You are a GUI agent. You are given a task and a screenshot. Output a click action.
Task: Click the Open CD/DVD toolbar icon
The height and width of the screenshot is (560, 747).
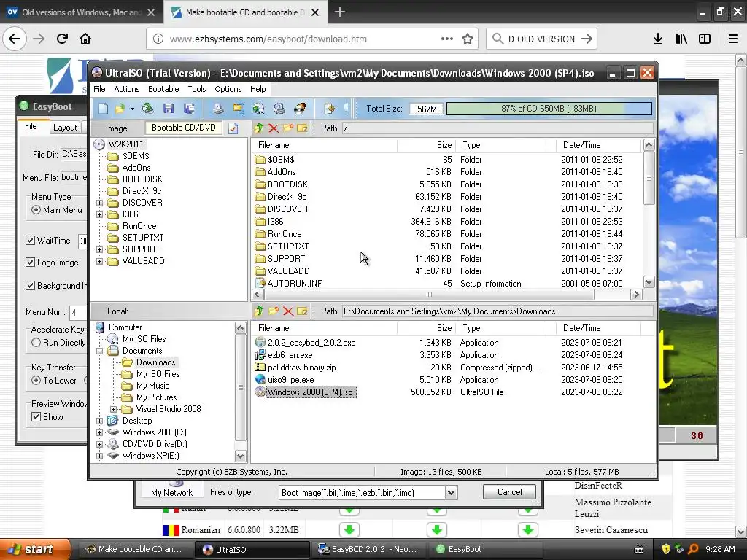pyautogui.click(x=148, y=109)
